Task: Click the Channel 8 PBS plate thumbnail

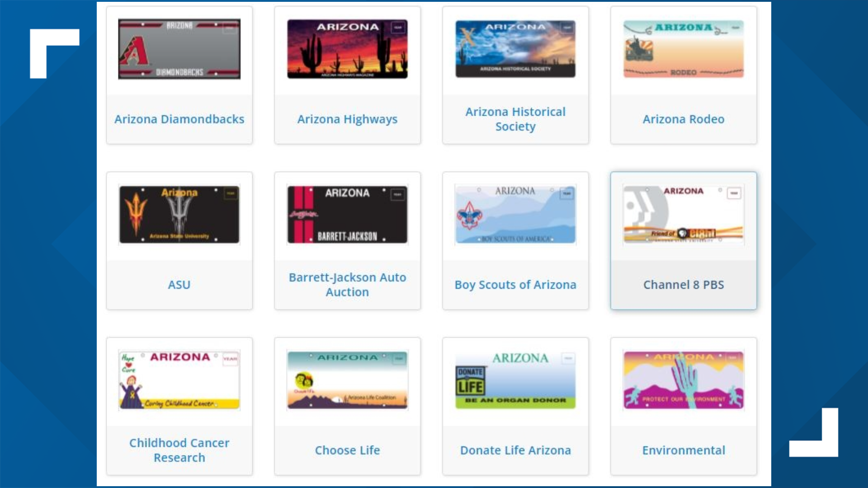Action: pyautogui.click(x=683, y=214)
